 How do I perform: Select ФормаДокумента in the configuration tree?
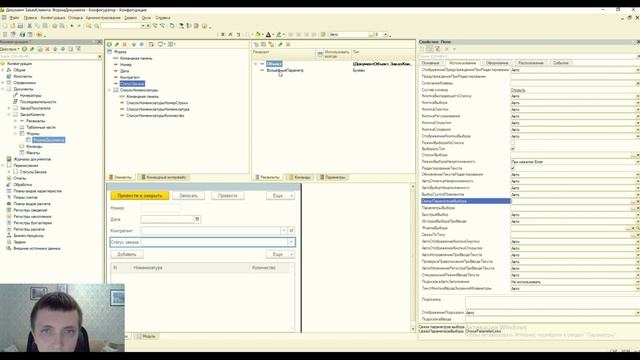49,140
